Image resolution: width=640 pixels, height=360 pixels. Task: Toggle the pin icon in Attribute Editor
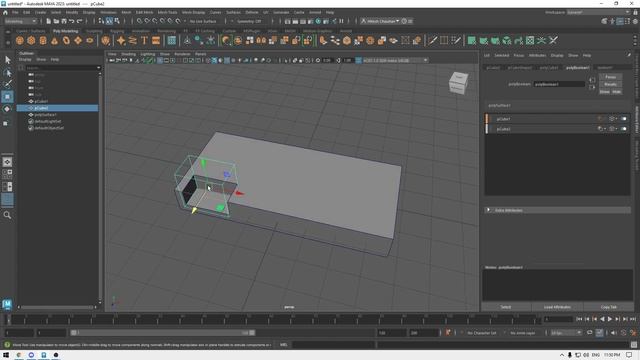629,55
